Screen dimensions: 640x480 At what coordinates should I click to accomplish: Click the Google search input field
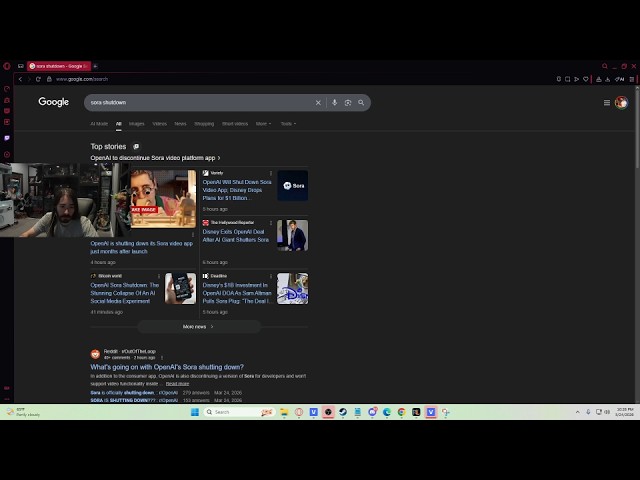pyautogui.click(x=200, y=102)
